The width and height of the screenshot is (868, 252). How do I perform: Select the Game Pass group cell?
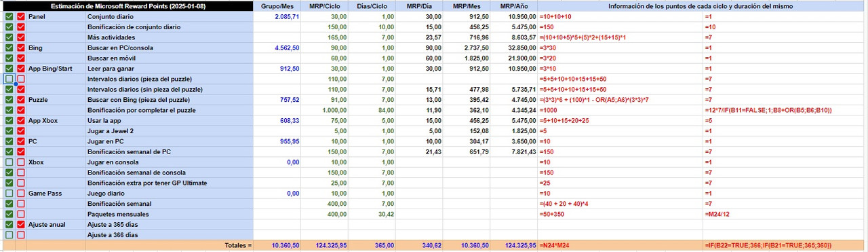[56, 194]
